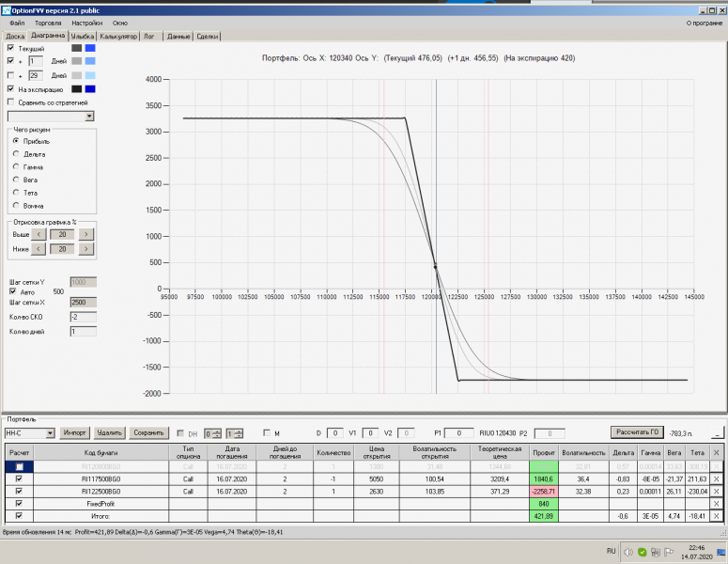Screen dimensions: 728x564
Task: Remove the RI122500BG0 position row
Action: [717, 491]
